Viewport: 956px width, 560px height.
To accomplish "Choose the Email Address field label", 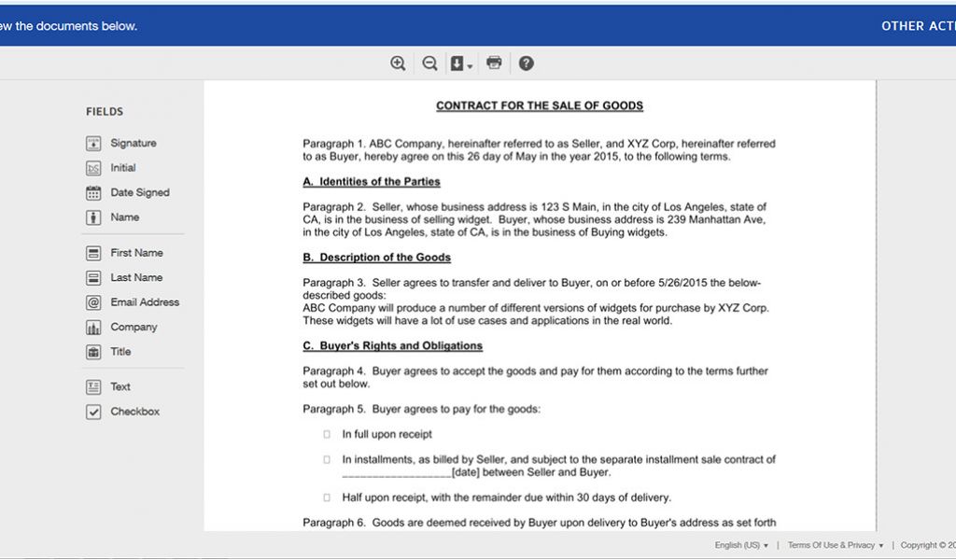I will click(145, 301).
